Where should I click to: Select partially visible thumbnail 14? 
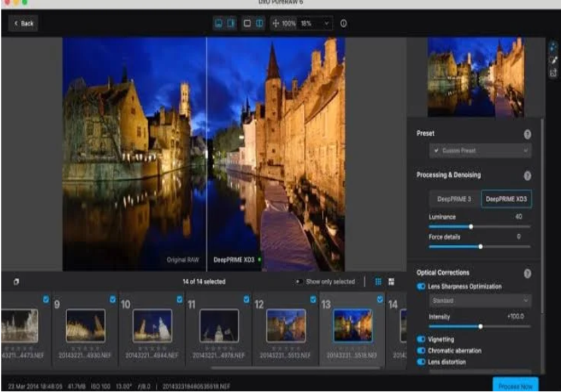(403, 326)
